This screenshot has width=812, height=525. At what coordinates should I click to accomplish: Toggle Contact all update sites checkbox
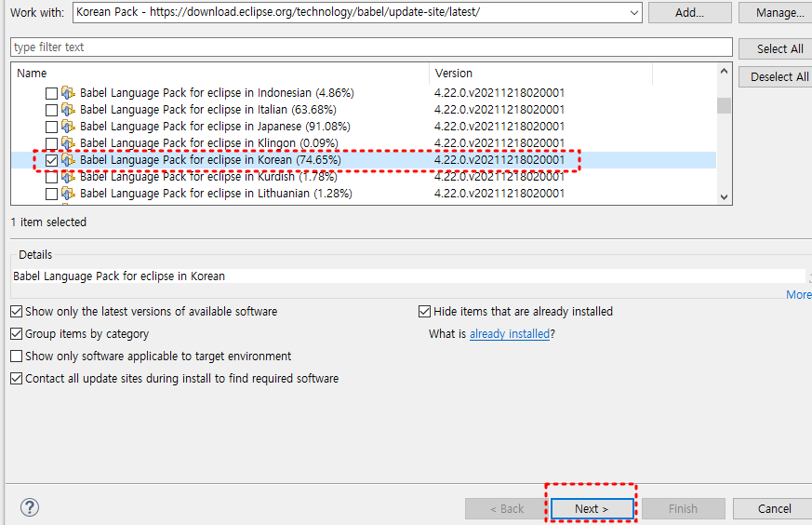pos(17,378)
